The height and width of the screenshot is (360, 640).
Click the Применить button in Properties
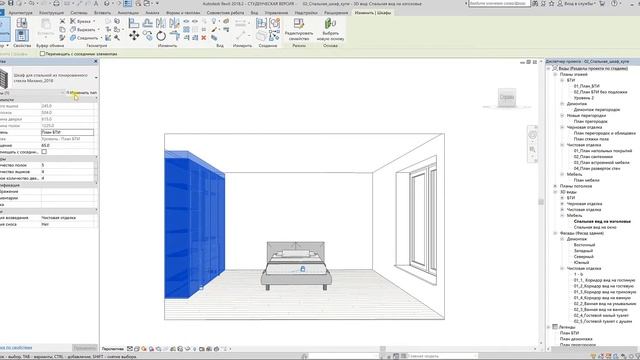click(x=85, y=348)
